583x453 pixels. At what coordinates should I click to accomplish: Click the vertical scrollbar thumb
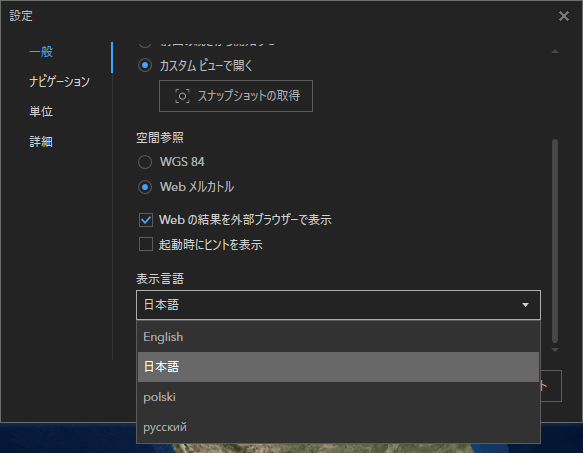pos(555,241)
